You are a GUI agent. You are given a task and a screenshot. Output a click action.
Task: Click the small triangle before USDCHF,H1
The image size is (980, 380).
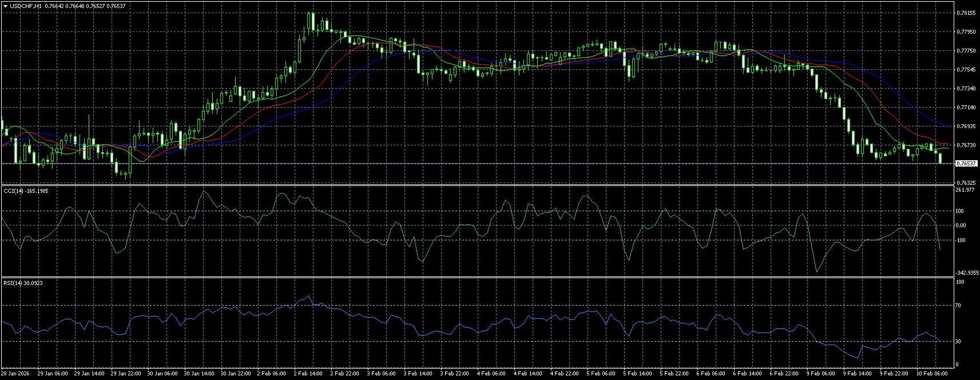point(5,6)
